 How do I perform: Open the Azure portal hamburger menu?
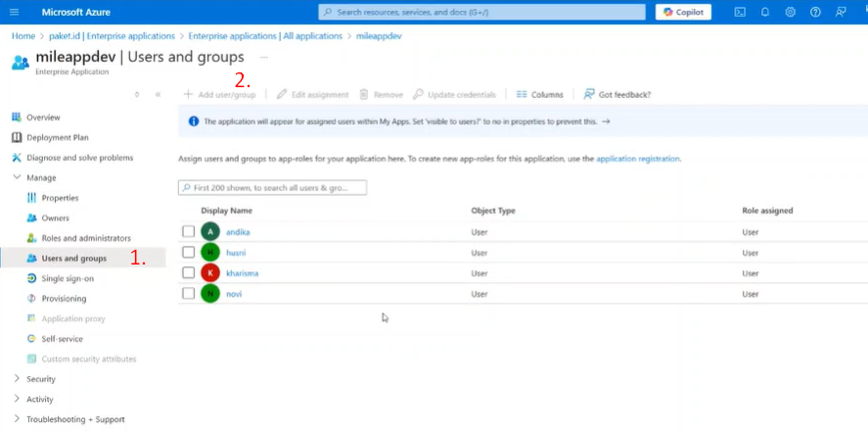click(15, 12)
